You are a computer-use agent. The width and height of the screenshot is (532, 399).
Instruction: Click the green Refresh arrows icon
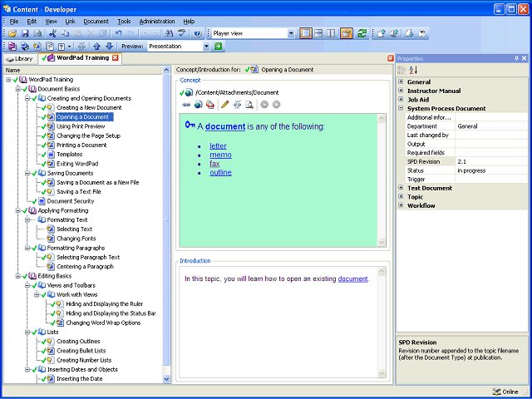[x=362, y=33]
